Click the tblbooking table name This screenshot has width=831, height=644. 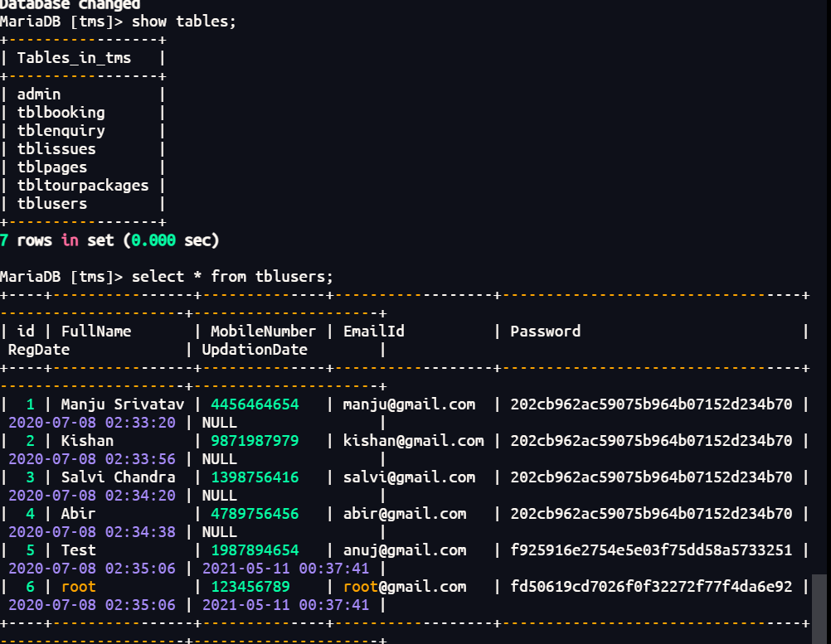pos(61,113)
